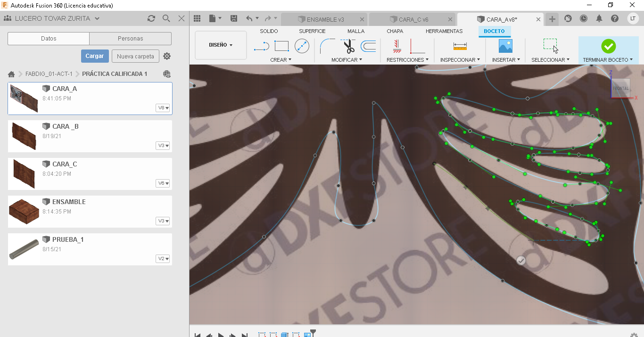This screenshot has height=337, width=644.
Task: Select the Personas tab
Action: pyautogui.click(x=131, y=39)
